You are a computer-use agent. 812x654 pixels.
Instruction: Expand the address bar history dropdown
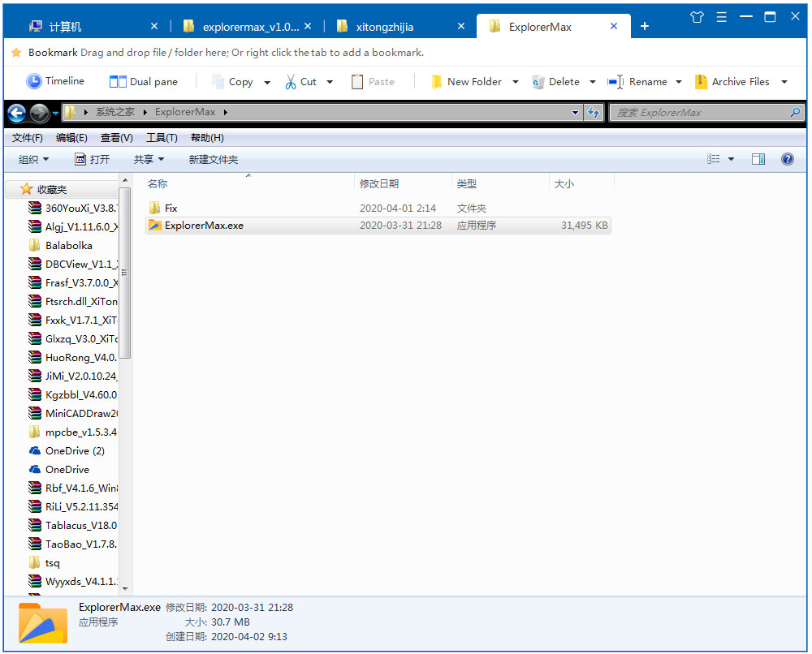(x=575, y=112)
